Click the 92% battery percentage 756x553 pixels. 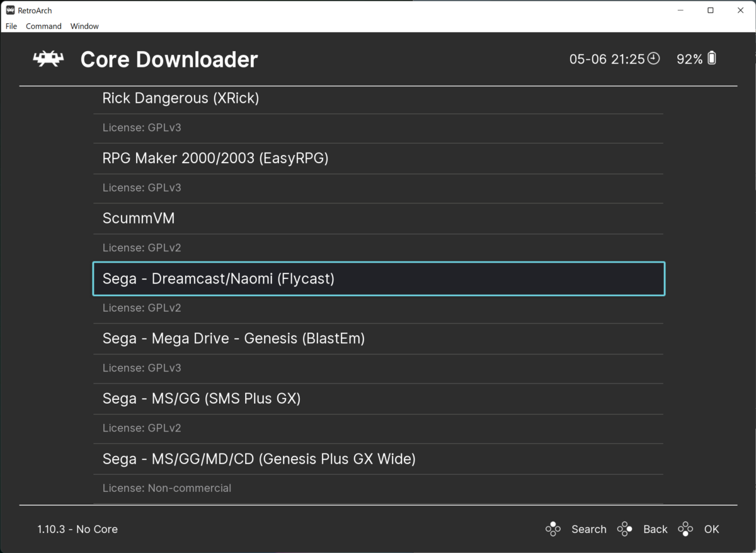tap(689, 59)
